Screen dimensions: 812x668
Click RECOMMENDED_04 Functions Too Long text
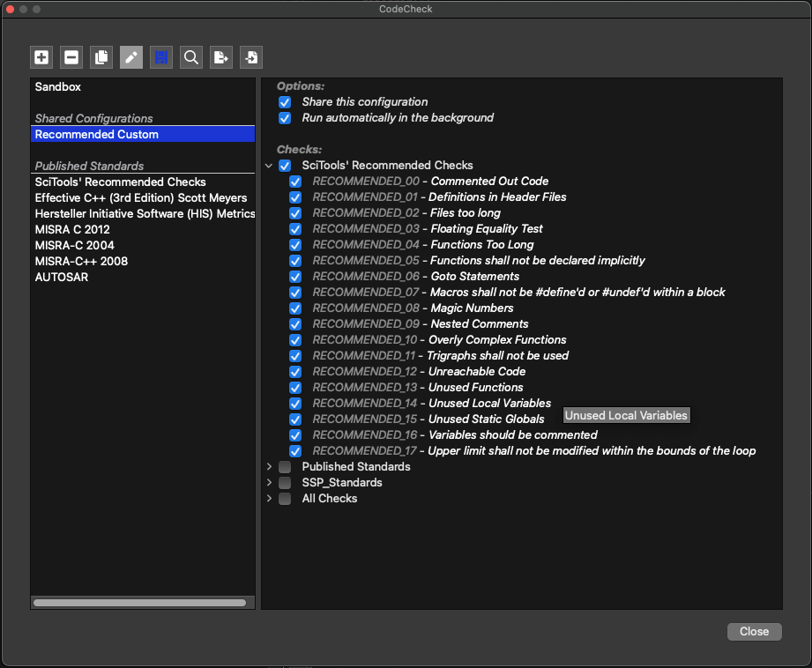point(423,245)
